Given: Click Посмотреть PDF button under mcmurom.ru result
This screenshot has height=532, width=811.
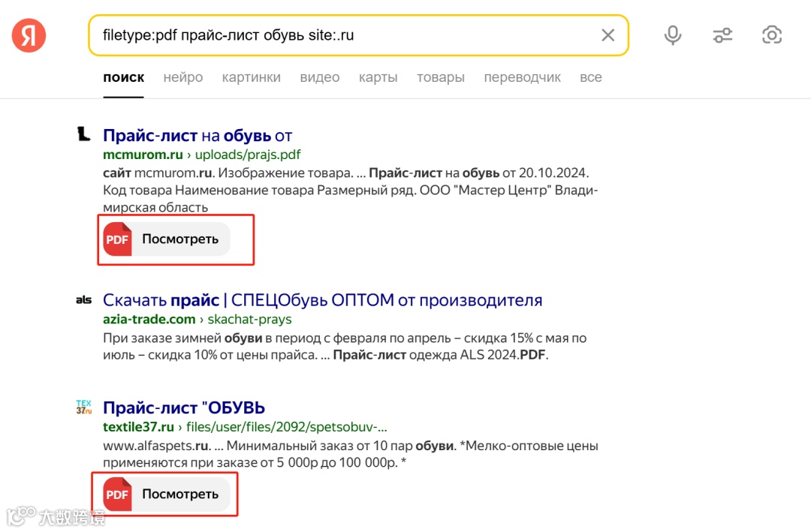Looking at the screenshot, I should [x=167, y=239].
